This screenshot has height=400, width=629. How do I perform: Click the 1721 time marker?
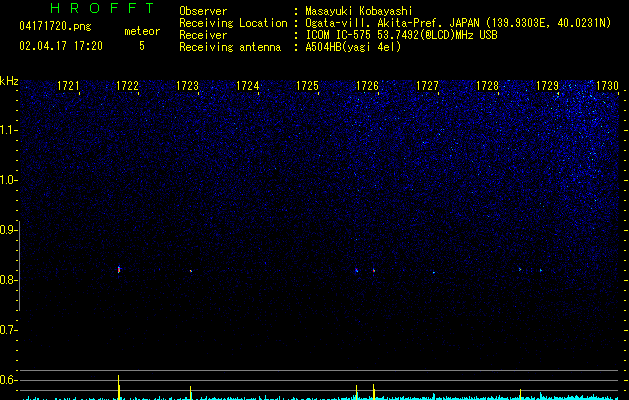(68, 86)
